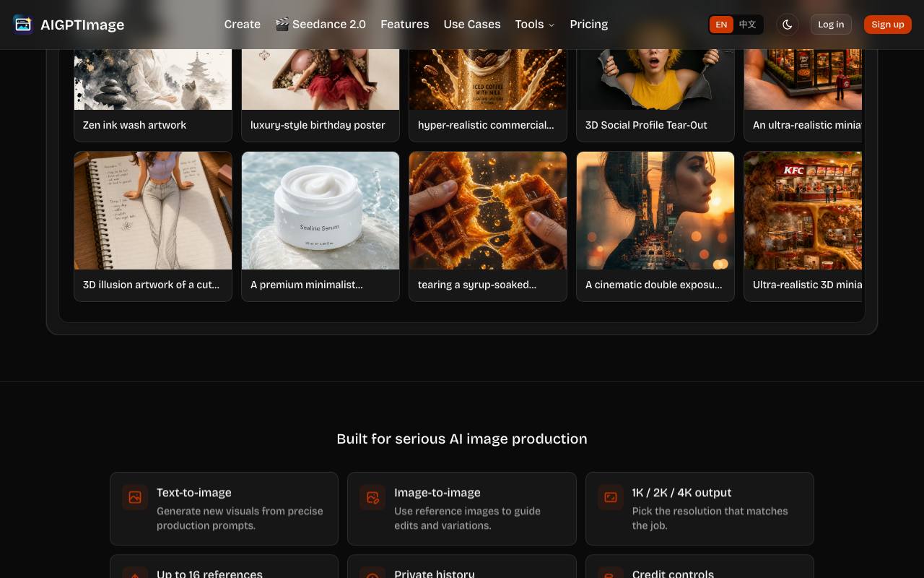Click the '3D Social Profile Tear-Out' caption
Viewport: 924px width, 578px height.
(x=646, y=125)
